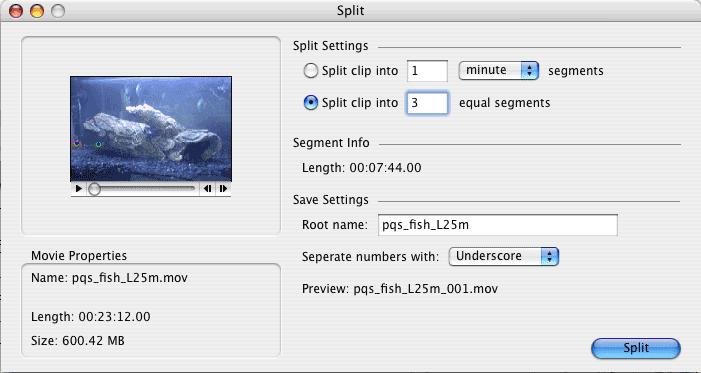
Task: Click the aquarium video preview frame
Action: coord(151,129)
